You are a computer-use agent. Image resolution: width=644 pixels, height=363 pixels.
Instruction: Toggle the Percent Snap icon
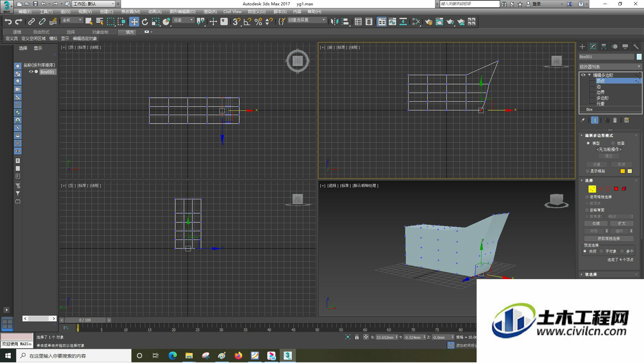(x=258, y=22)
